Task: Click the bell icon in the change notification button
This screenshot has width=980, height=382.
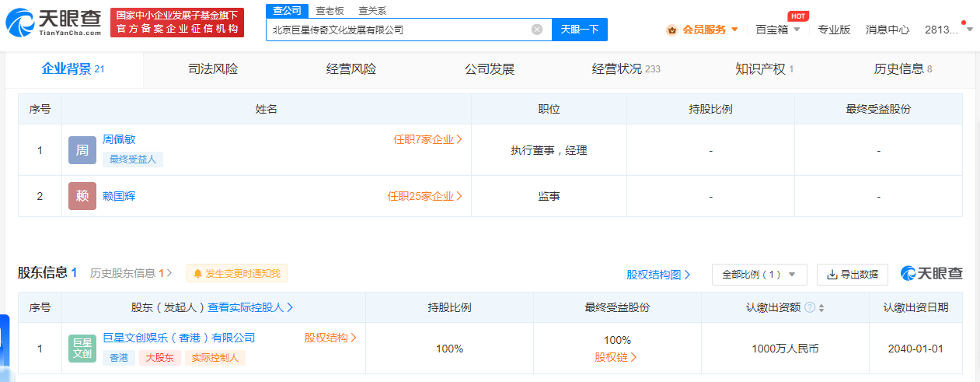Action: [198, 274]
